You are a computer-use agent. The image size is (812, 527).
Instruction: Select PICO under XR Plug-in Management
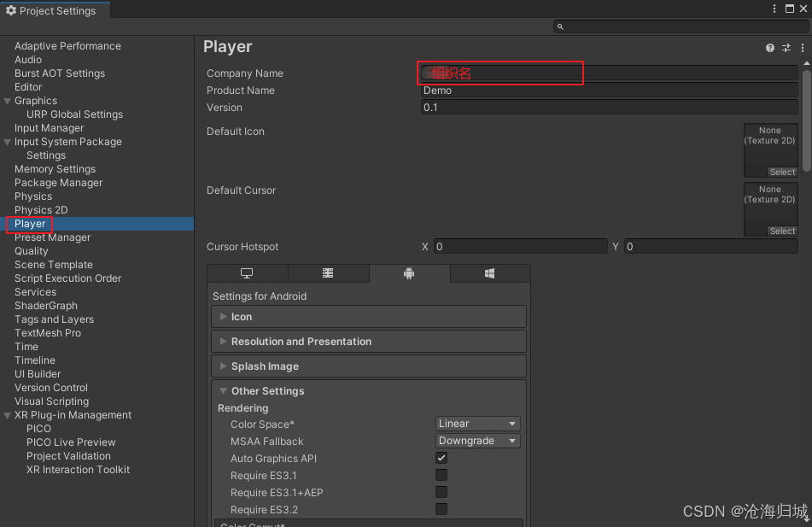pyautogui.click(x=38, y=429)
